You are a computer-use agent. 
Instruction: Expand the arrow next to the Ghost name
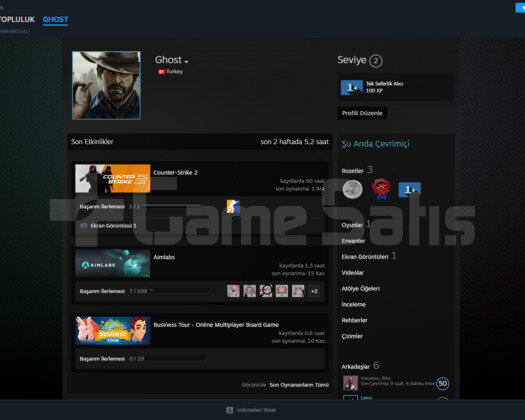pyautogui.click(x=186, y=62)
